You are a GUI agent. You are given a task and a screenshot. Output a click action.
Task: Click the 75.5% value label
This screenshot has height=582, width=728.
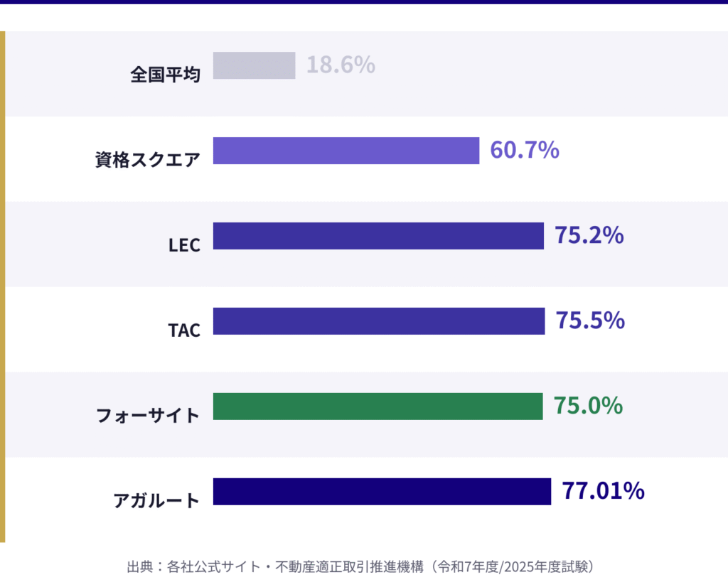point(590,321)
